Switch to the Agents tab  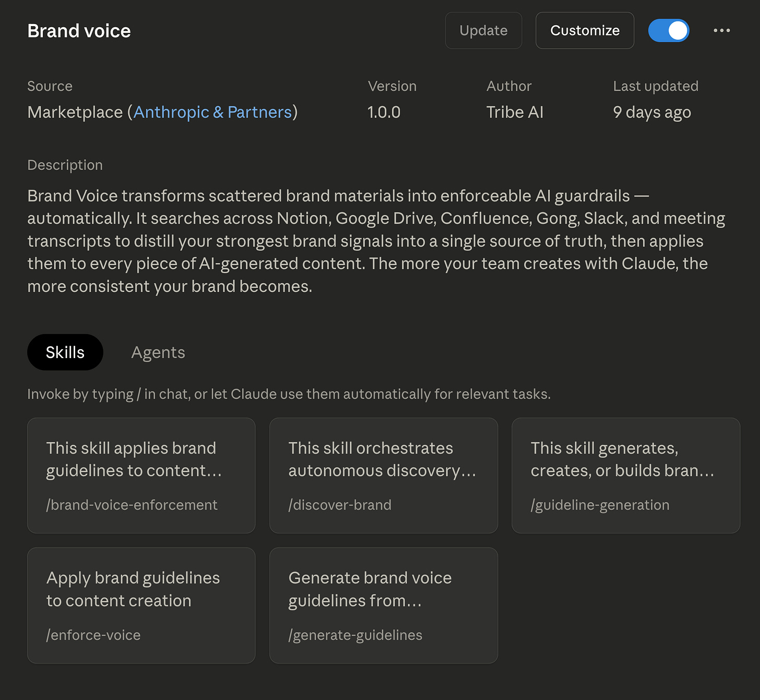(158, 352)
